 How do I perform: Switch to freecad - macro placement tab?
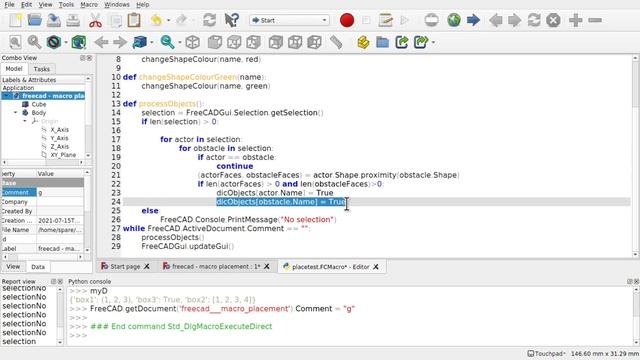(216, 266)
